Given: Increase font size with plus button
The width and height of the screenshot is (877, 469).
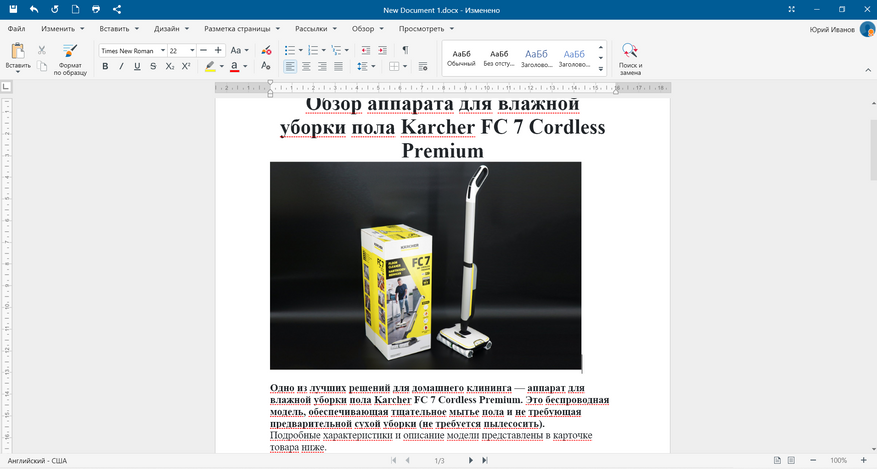Looking at the screenshot, I should point(218,50).
